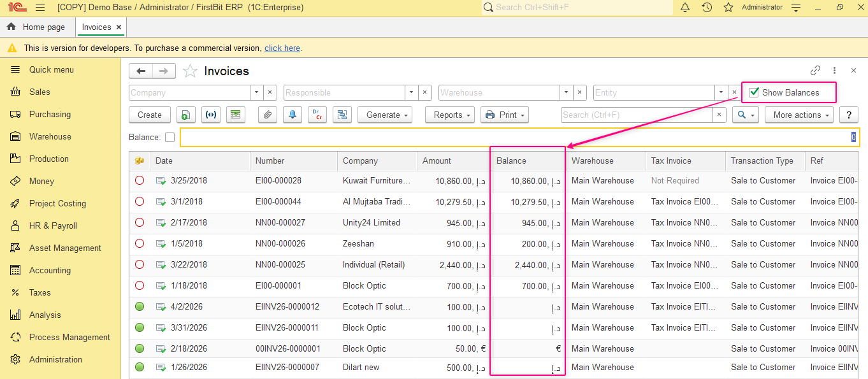Open the Reports dropdown menu
Image resolution: width=868 pixels, height=379 pixels.
pyautogui.click(x=450, y=115)
